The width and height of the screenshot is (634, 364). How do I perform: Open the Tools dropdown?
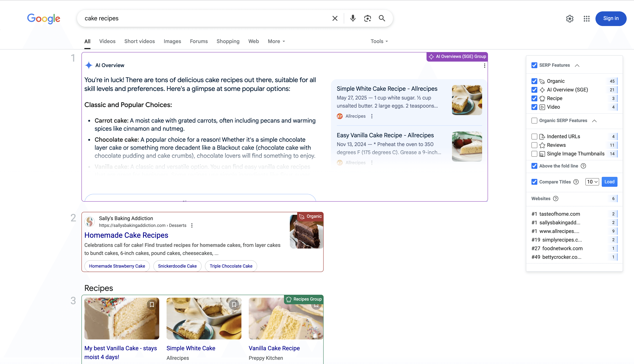click(379, 41)
